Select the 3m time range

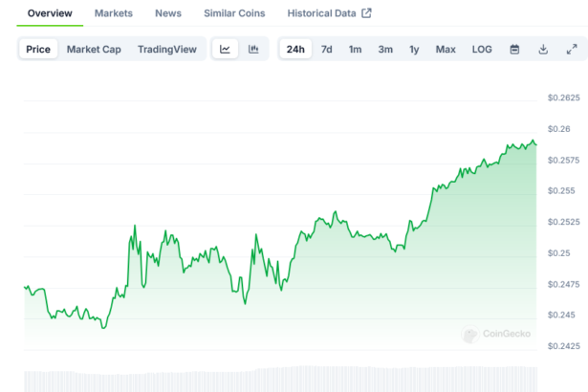point(385,50)
